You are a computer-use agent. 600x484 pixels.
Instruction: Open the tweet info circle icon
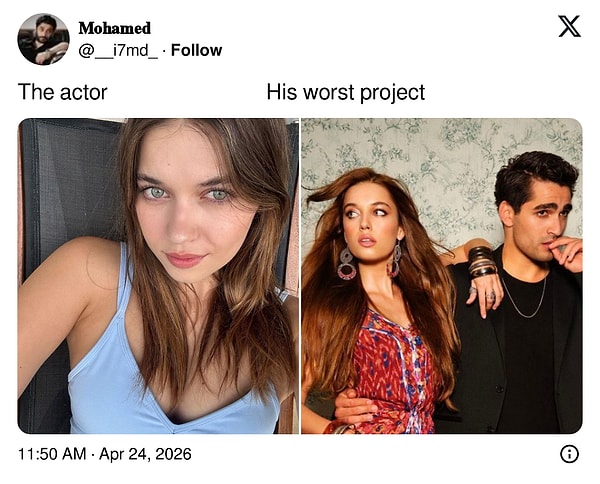coord(569,454)
